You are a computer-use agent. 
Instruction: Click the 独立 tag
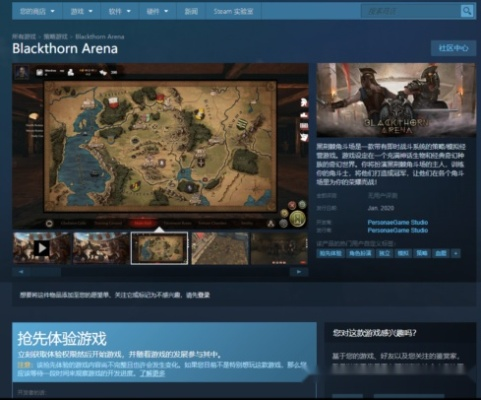(384, 253)
